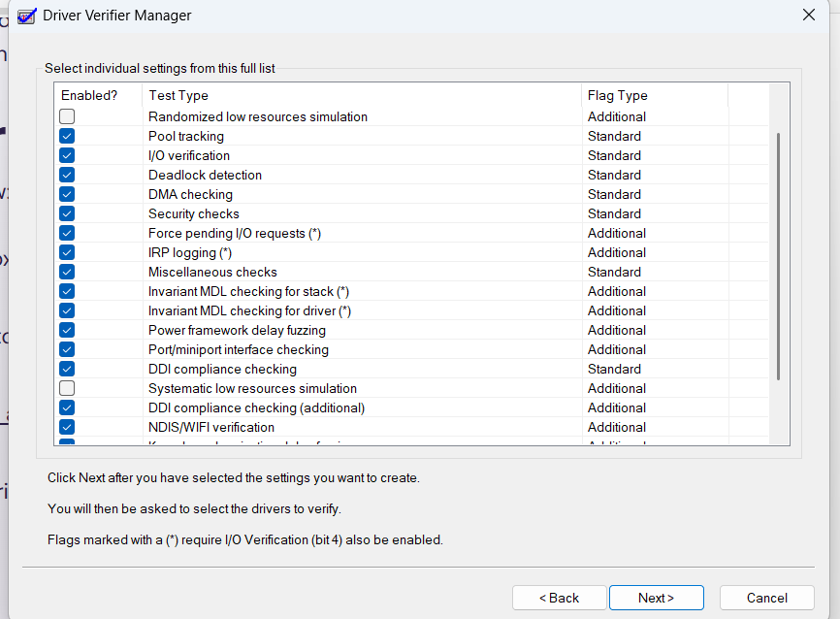The height and width of the screenshot is (619, 840).
Task: Uncheck the Security checks checkbox
Action: [67, 213]
